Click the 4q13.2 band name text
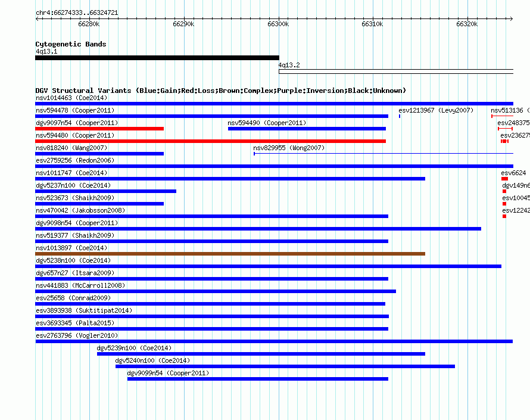This screenshot has height=420, width=530. [289, 65]
